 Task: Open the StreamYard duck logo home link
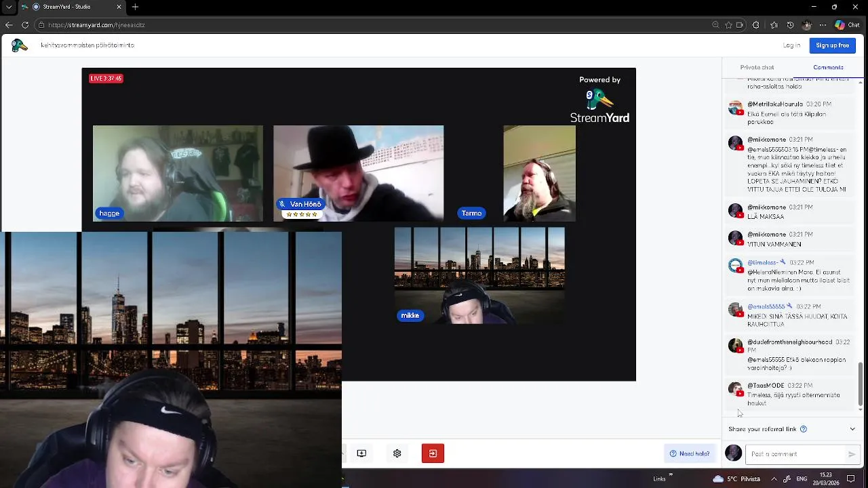coord(19,45)
